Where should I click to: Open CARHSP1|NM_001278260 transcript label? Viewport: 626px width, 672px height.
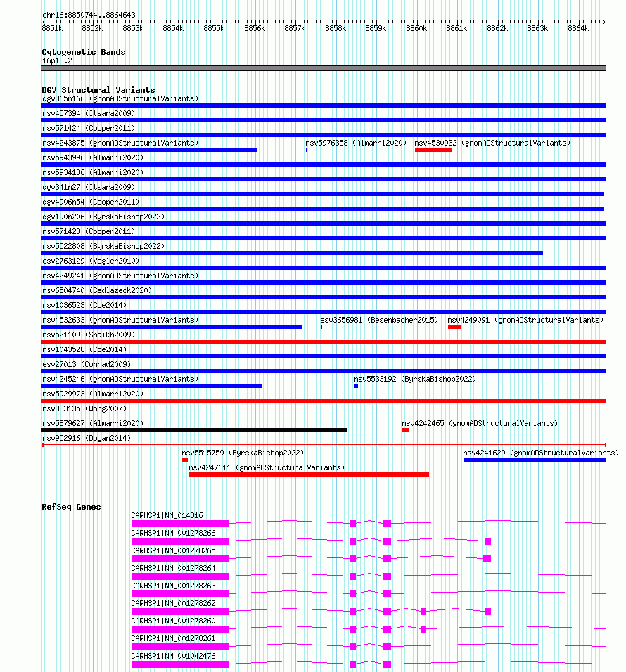click(173, 621)
